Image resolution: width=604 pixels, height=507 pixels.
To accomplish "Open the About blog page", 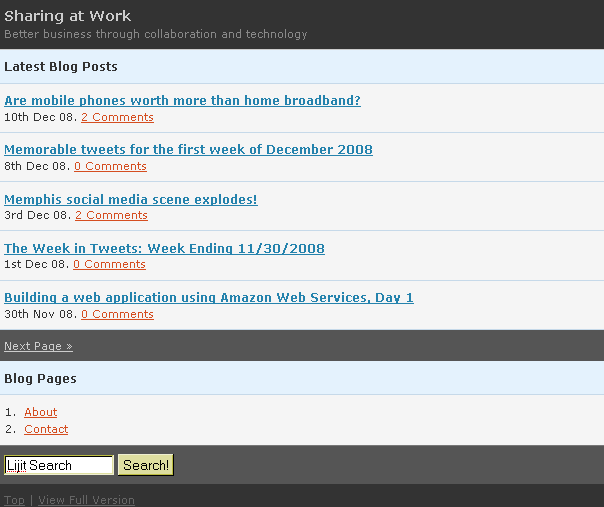I will (x=41, y=412).
